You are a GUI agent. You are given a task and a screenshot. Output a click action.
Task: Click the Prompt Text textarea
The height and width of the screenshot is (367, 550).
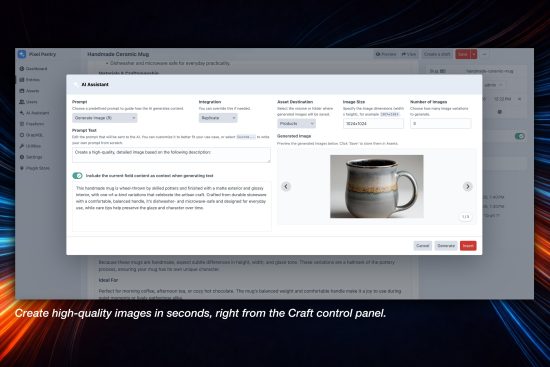(171, 155)
